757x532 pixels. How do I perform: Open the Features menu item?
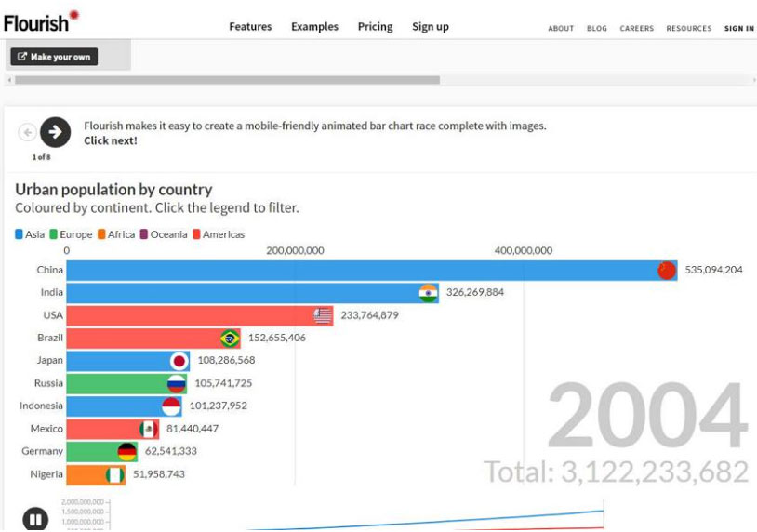(x=250, y=27)
